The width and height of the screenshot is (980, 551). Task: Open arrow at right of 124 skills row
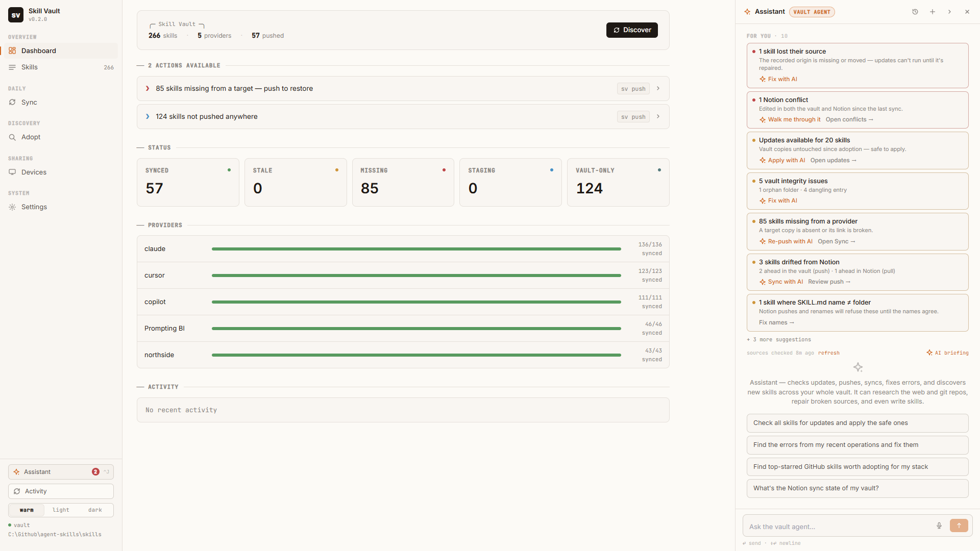point(658,117)
